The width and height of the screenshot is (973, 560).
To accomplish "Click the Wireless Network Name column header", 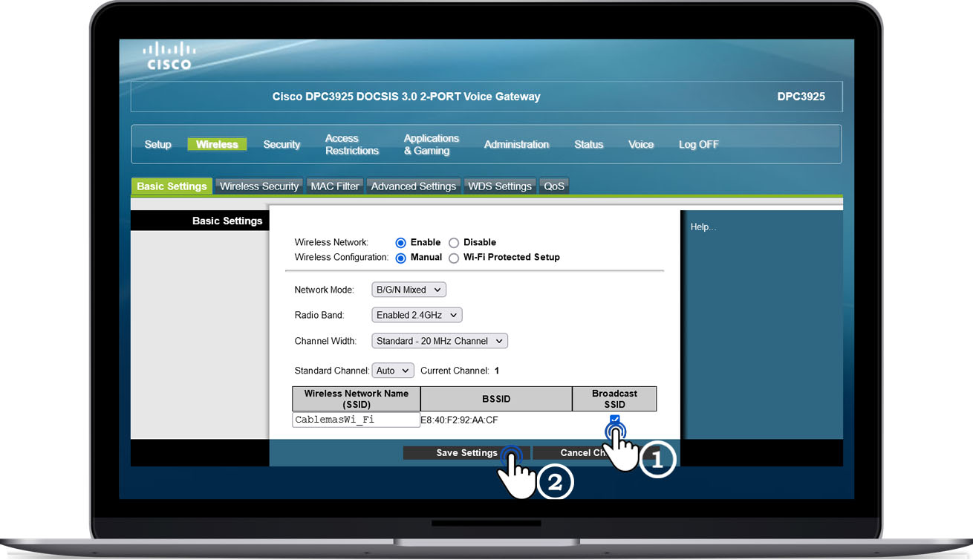I will point(357,399).
